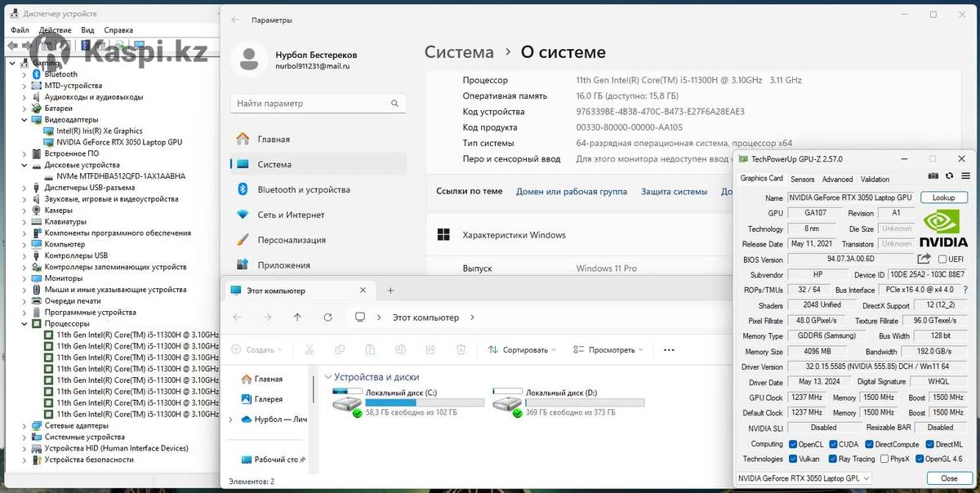The width and height of the screenshot is (980, 493).
Task: Switch to the Sensors tab
Action: tap(802, 180)
